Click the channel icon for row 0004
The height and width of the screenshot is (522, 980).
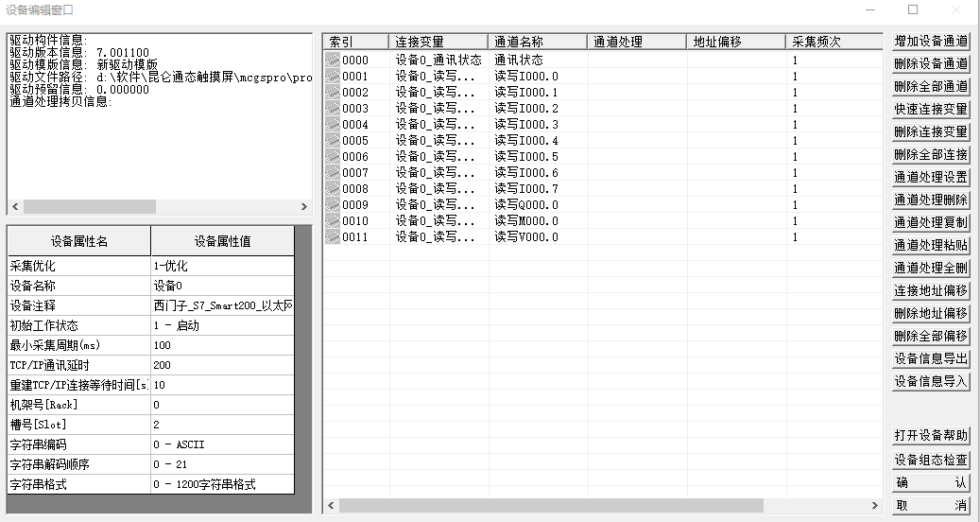coord(334,125)
